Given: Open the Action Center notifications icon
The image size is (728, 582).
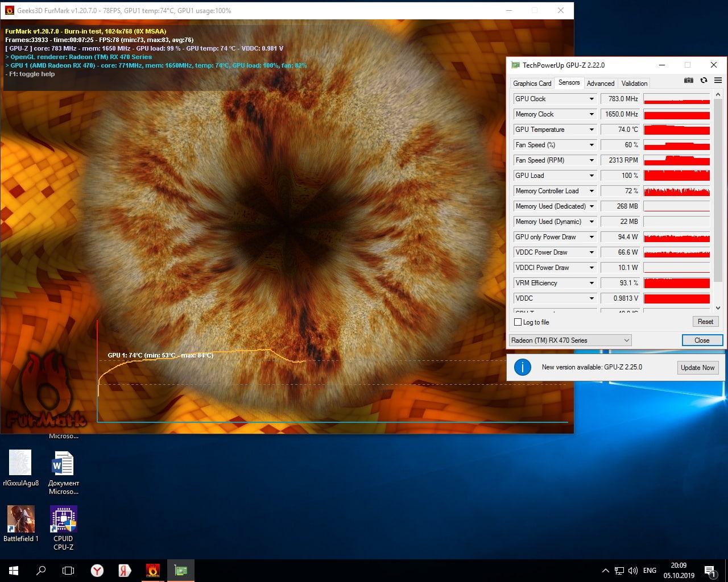Looking at the screenshot, I should click(710, 571).
